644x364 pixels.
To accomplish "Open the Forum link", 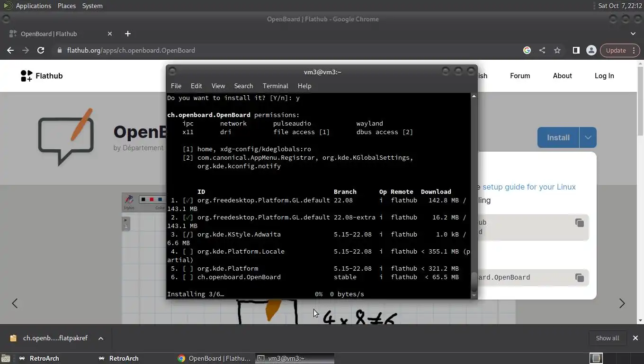I will (520, 76).
